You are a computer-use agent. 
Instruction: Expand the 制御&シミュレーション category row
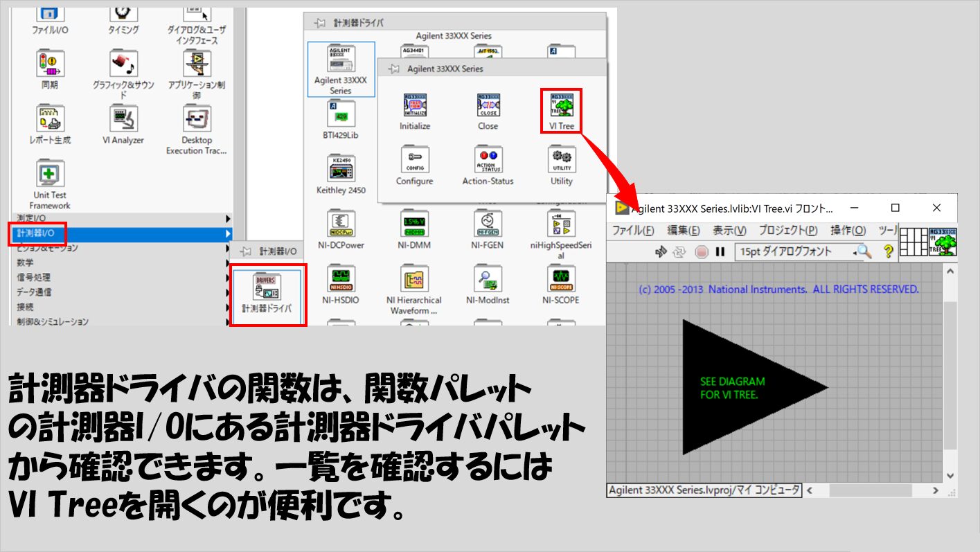pos(122,321)
